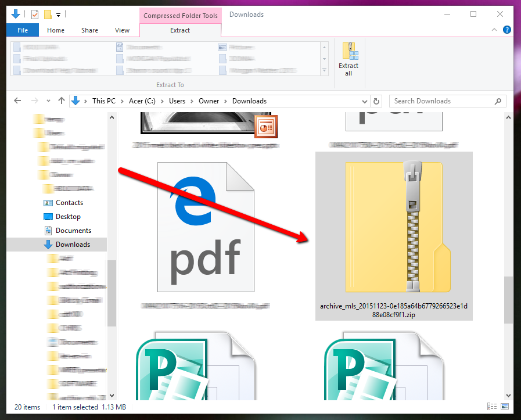Open the File menu tab
This screenshot has height=420, width=521.
[x=23, y=30]
